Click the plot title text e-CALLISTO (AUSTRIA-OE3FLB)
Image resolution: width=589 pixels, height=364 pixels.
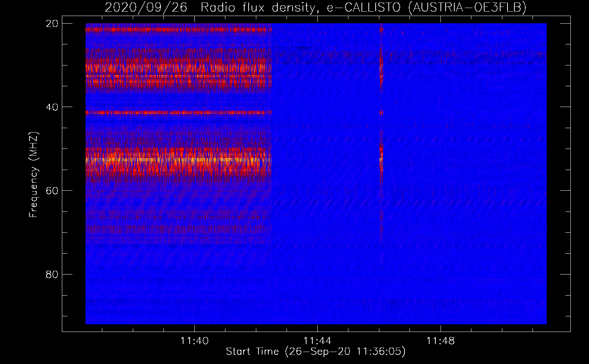(x=427, y=7)
